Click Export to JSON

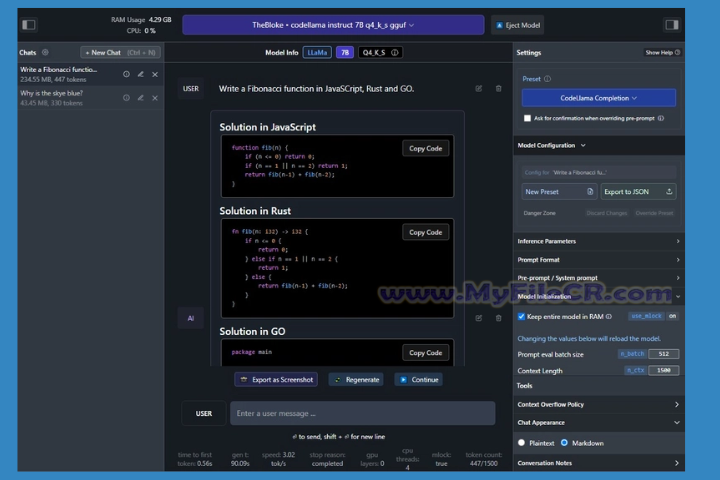[638, 192]
